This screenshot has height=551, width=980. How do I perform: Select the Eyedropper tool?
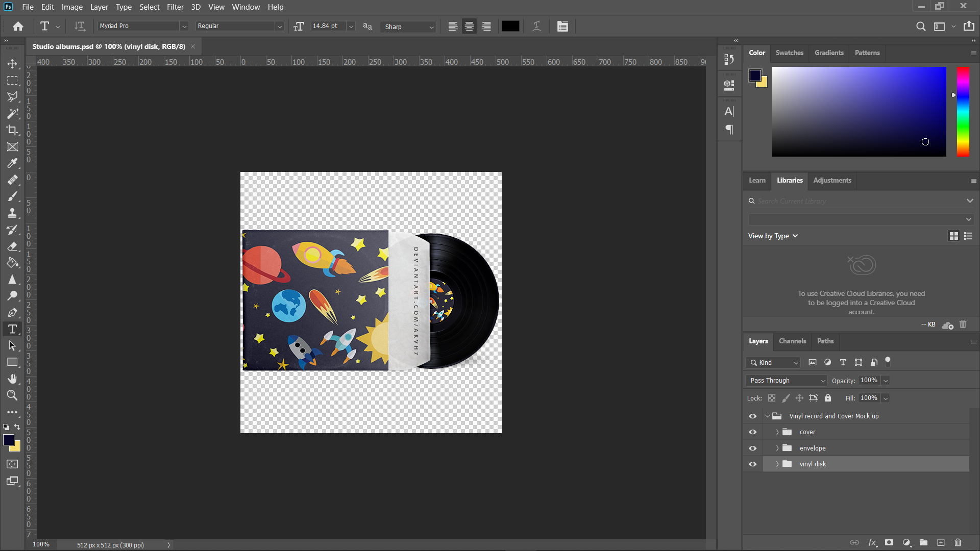click(12, 163)
